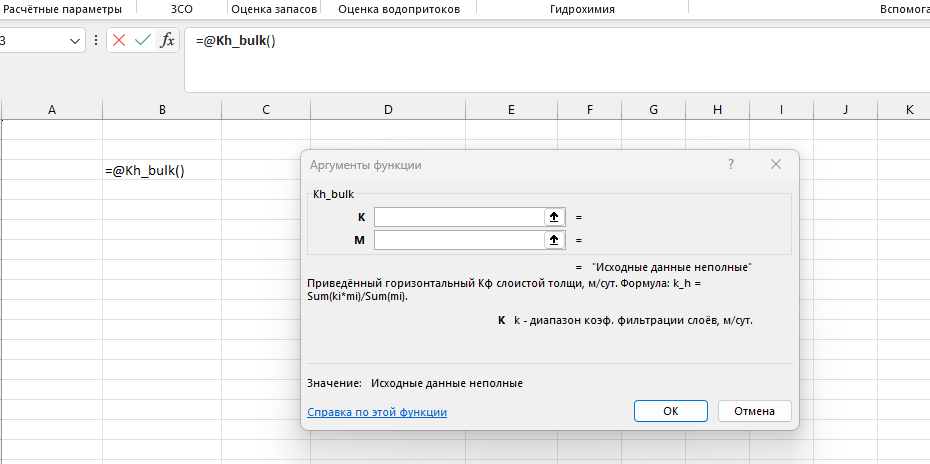Select column D header
This screenshot has width=930, height=464.
point(388,109)
